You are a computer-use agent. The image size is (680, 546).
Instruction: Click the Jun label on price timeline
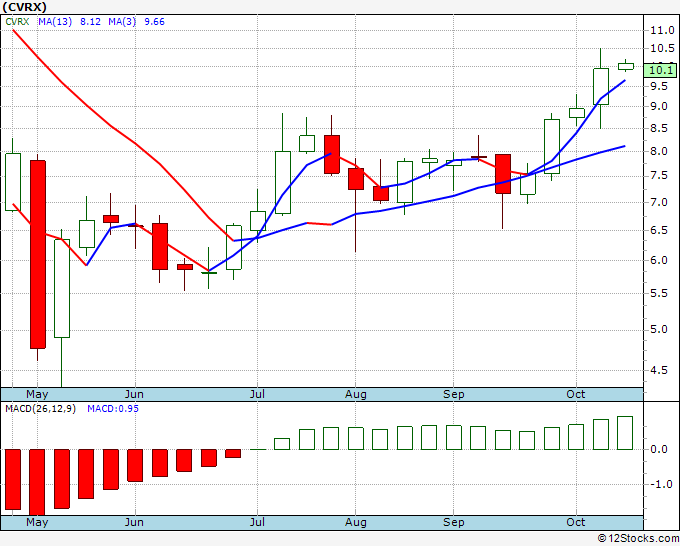(x=134, y=394)
